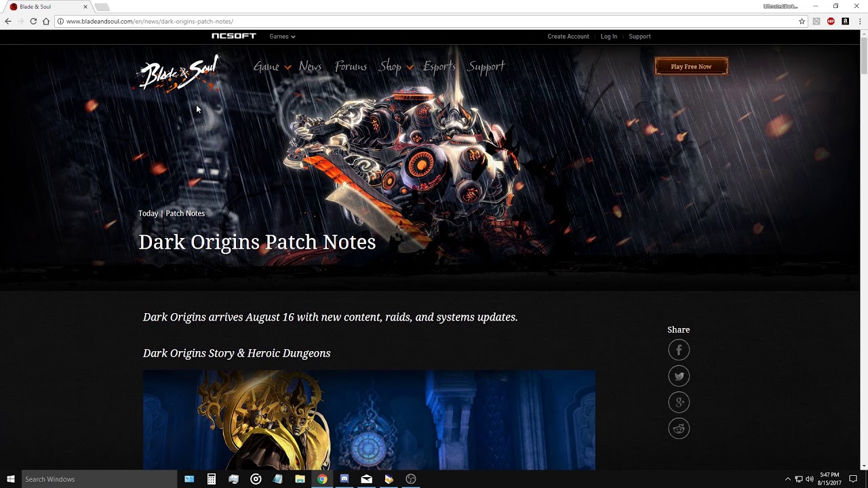
Task: Open the Chrome three-dot menu
Action: point(859,21)
